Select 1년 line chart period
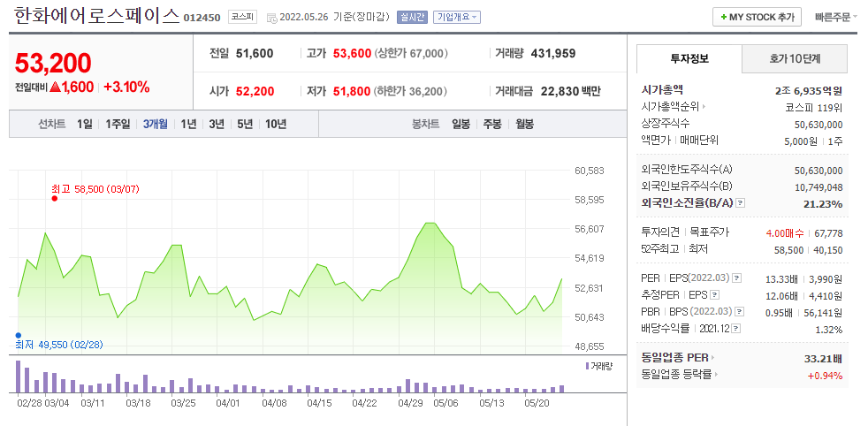Image resolution: width=868 pixels, height=426 pixels. (x=188, y=124)
